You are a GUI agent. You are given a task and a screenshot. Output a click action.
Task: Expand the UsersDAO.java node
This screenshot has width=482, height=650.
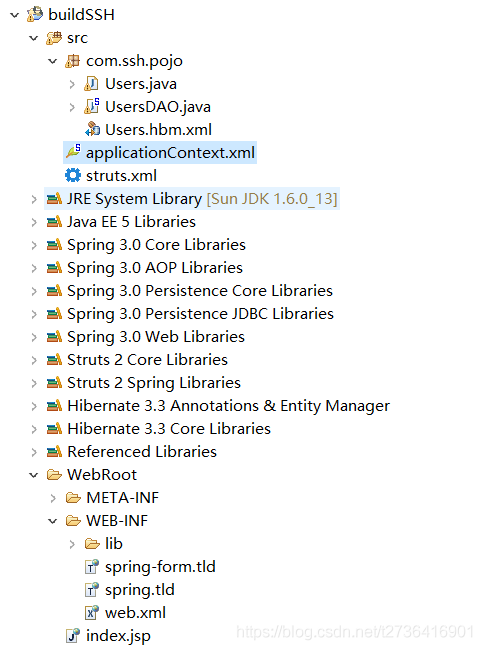pyautogui.click(x=72, y=107)
